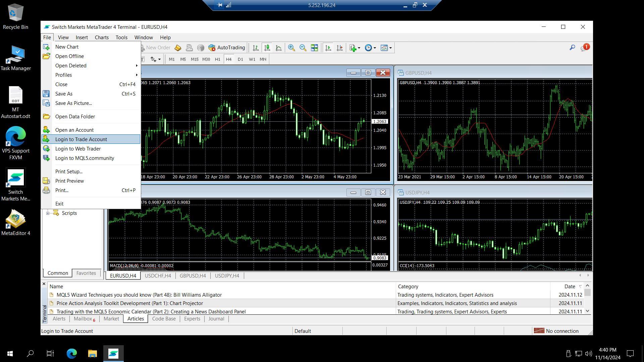Open File Explorer from the taskbar
Image resolution: width=644 pixels, height=362 pixels.
pyautogui.click(x=92, y=353)
